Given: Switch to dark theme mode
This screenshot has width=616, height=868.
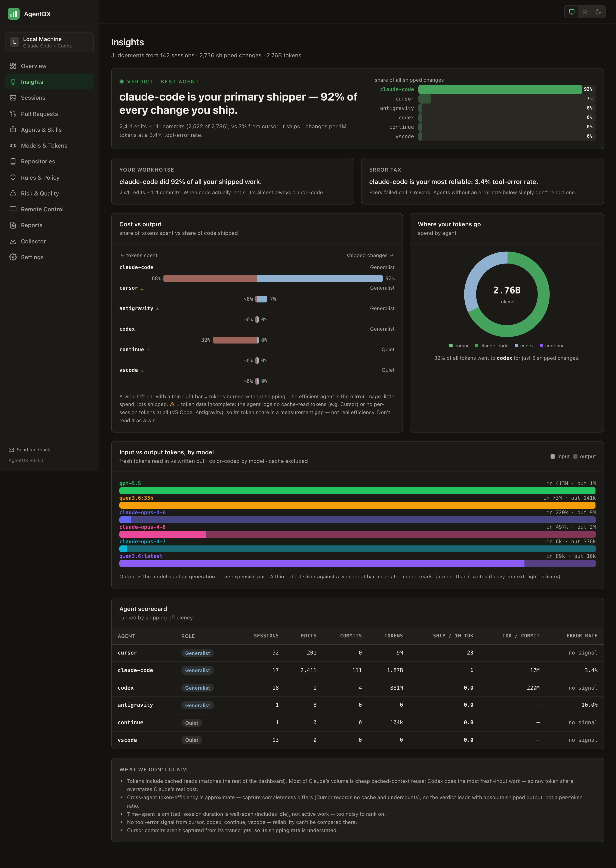Looking at the screenshot, I should point(598,12).
